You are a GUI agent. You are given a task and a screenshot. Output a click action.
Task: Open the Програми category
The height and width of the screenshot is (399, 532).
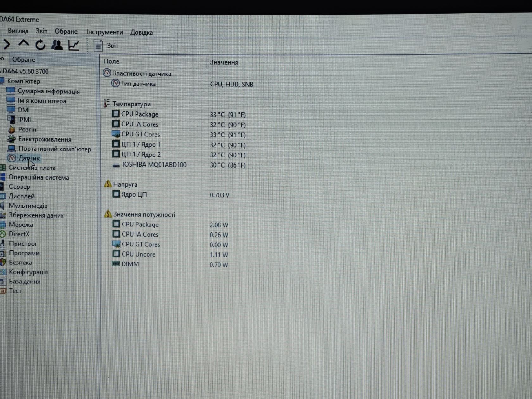(x=20, y=253)
